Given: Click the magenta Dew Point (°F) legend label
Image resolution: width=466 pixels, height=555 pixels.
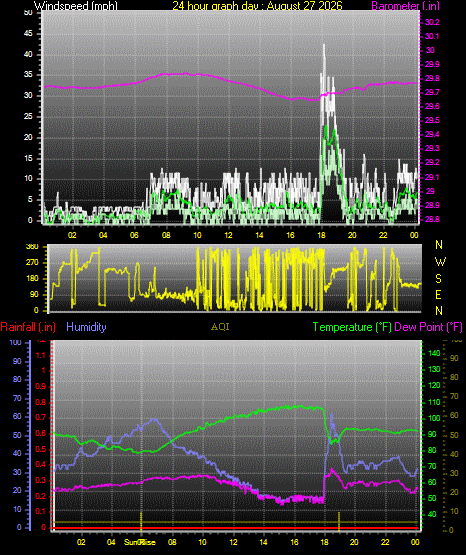Looking at the screenshot, I should pyautogui.click(x=428, y=327).
